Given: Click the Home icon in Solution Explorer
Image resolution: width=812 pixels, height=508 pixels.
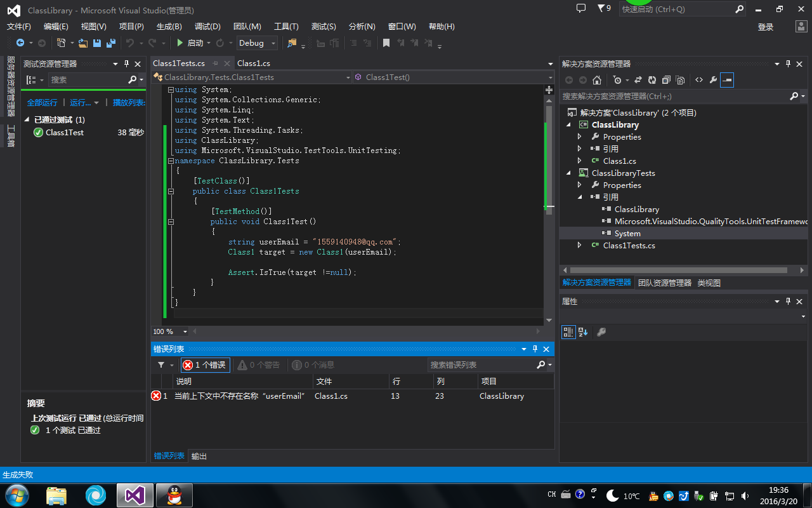Looking at the screenshot, I should coord(597,80).
